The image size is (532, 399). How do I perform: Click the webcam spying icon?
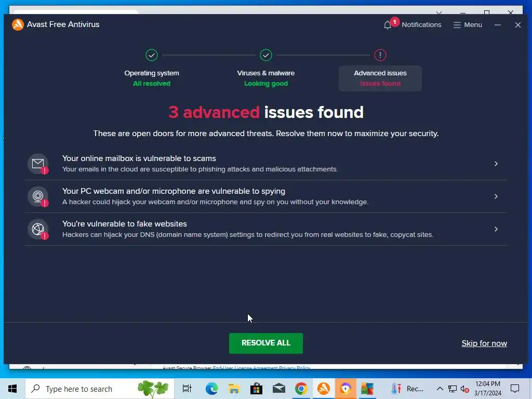pyautogui.click(x=38, y=196)
